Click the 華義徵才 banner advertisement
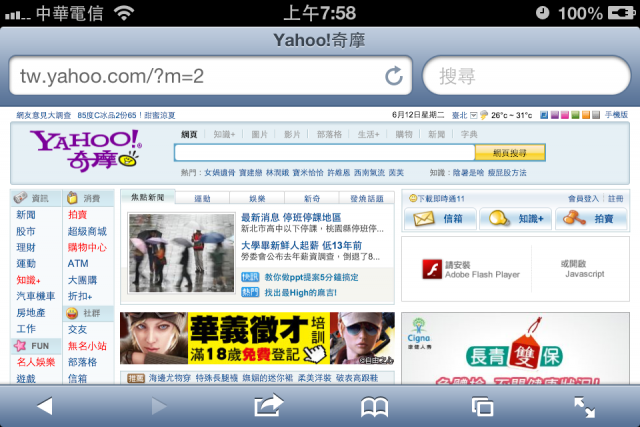 (x=258, y=338)
